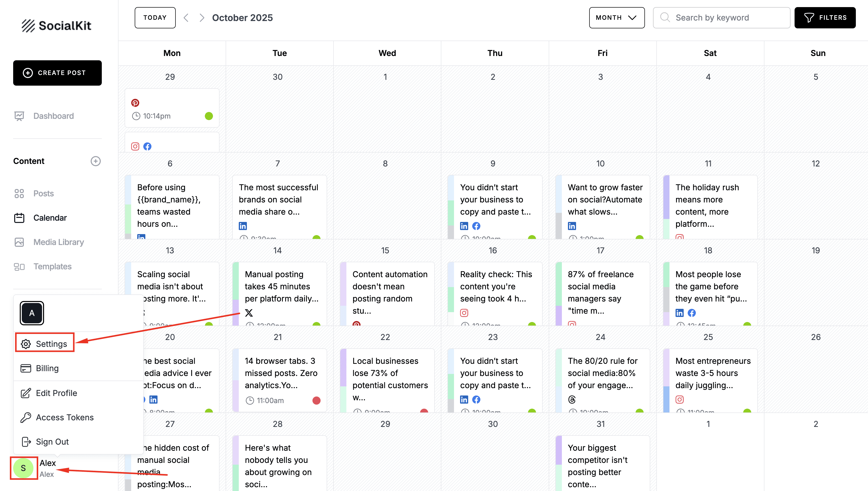868x491 pixels.
Task: Open the Pinterest post on September 29
Action: [172, 108]
